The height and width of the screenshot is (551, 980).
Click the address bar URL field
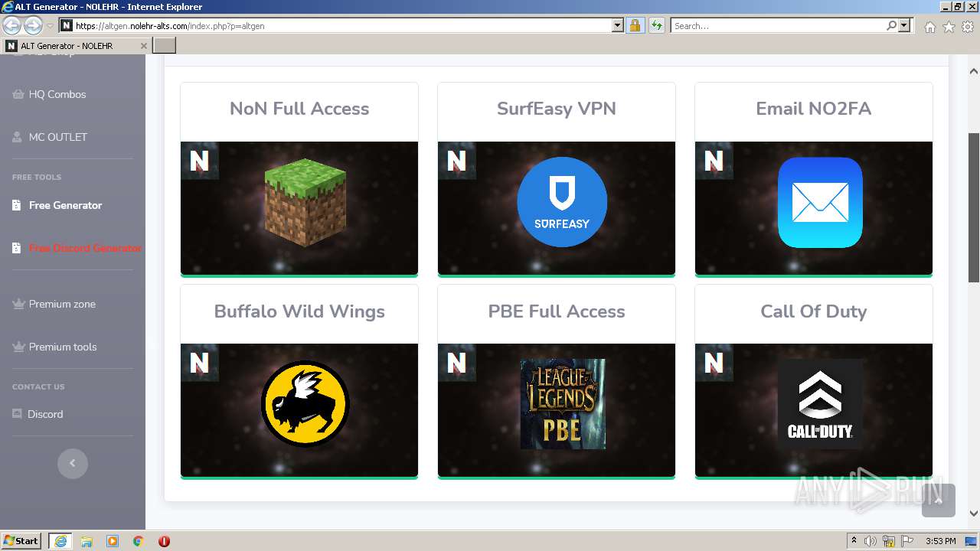point(341,25)
